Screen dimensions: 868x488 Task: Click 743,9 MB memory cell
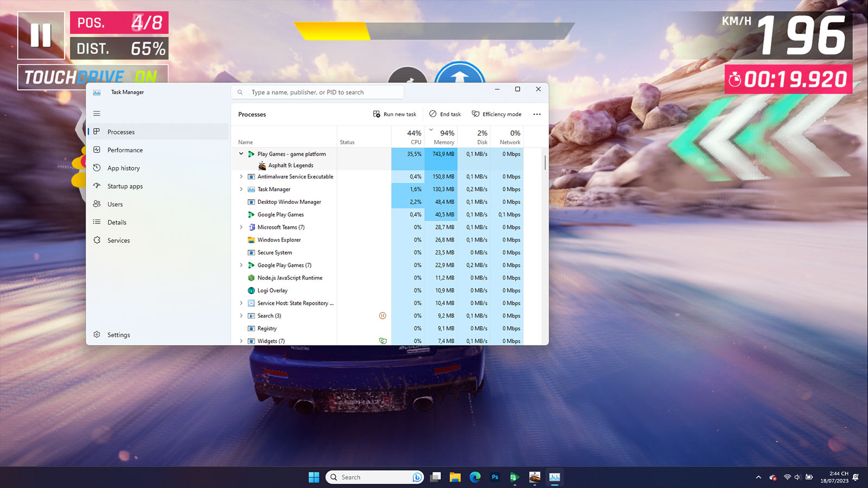tap(441, 154)
